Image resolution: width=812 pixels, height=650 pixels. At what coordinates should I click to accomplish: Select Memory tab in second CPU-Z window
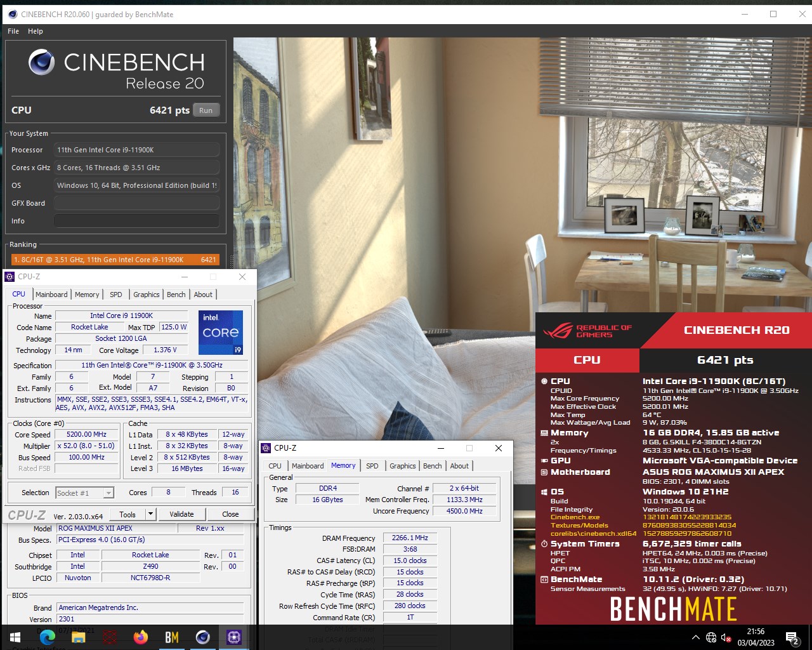tap(343, 465)
